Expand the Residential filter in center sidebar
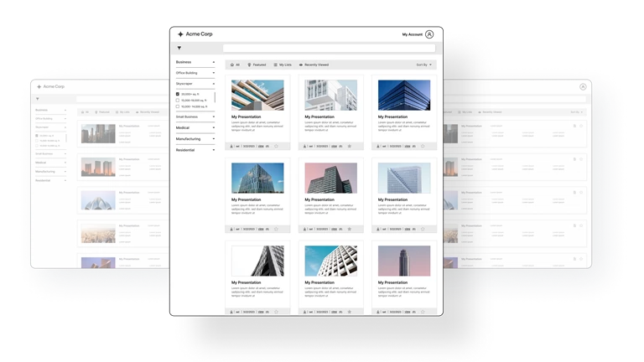Viewport: 644px width, 362px height. tap(195, 150)
